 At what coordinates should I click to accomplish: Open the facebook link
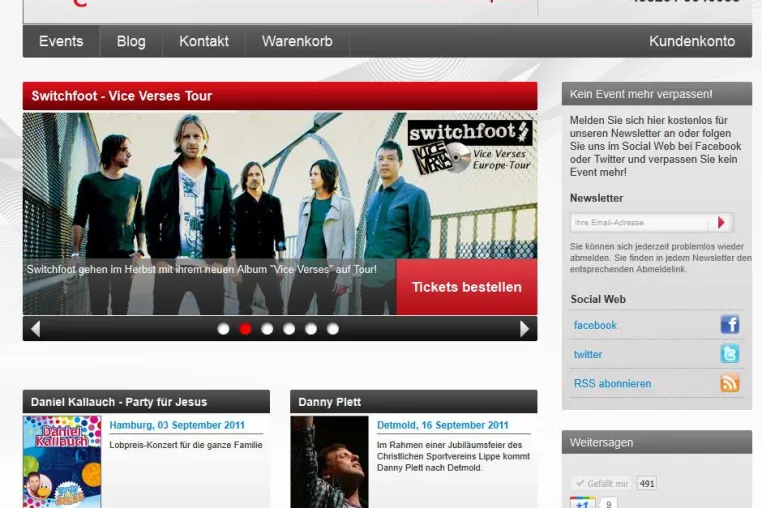(595, 325)
